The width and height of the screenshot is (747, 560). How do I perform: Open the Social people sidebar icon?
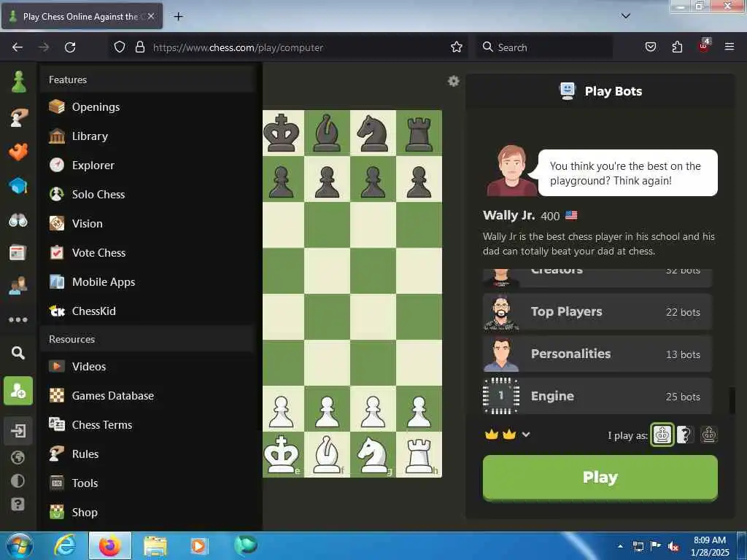tap(18, 286)
